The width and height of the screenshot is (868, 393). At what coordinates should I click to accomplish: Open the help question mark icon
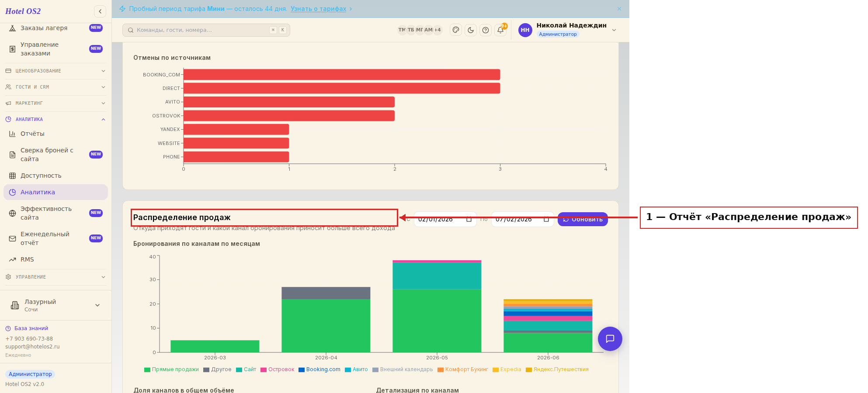(x=486, y=30)
